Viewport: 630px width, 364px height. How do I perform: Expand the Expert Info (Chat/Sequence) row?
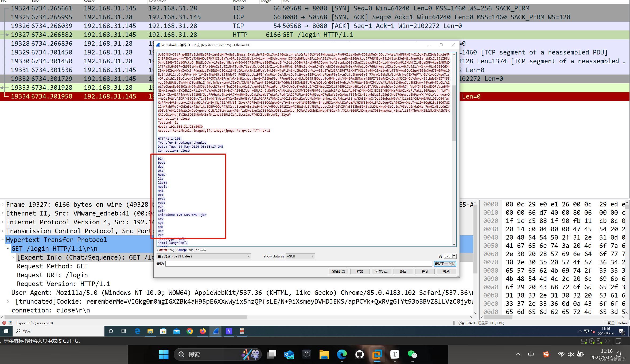13,257
